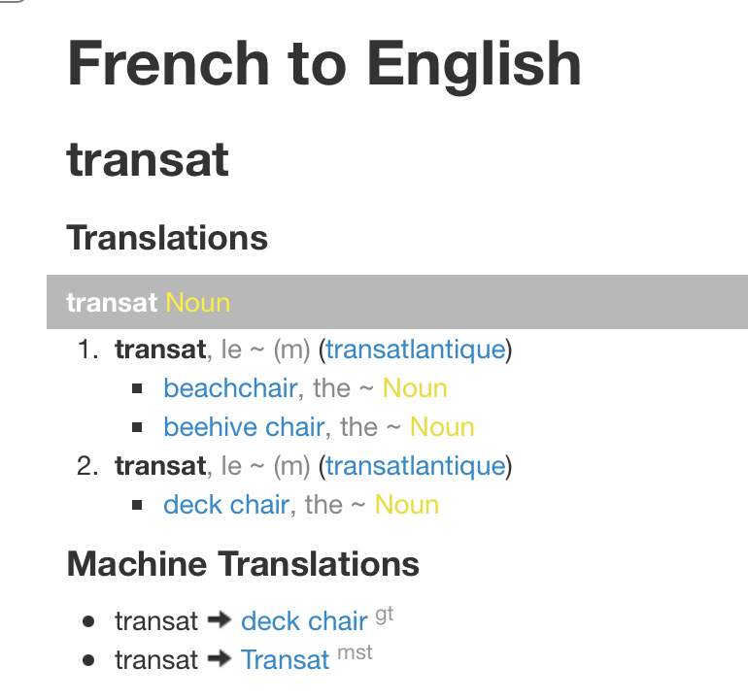This screenshot has width=748, height=700.
Task: Click the deck chair link under entry 2
Action: [x=226, y=505]
